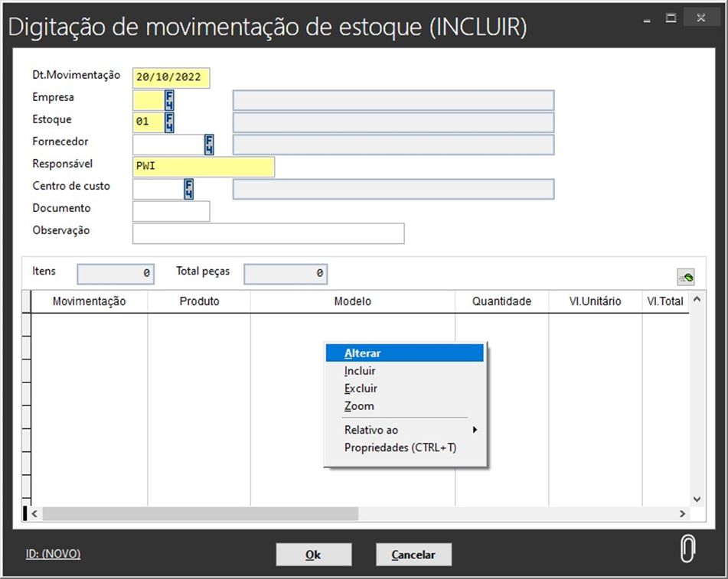Confirm with the Ok button

(313, 555)
